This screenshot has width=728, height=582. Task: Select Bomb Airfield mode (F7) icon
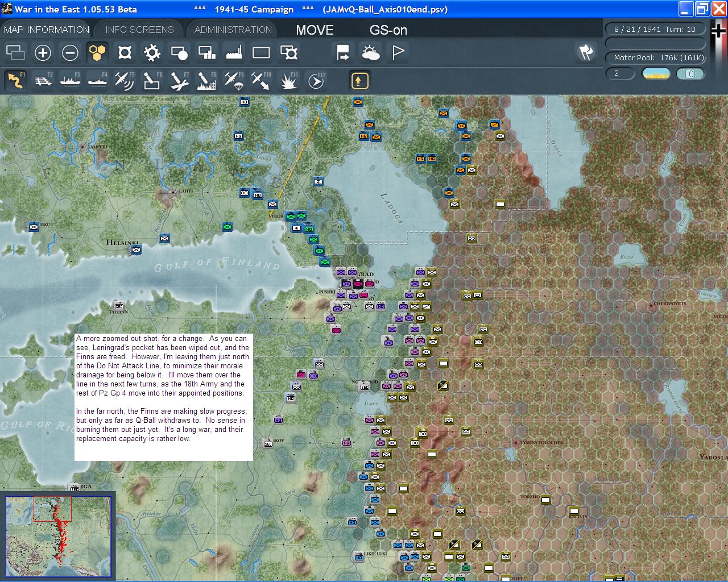click(x=179, y=81)
